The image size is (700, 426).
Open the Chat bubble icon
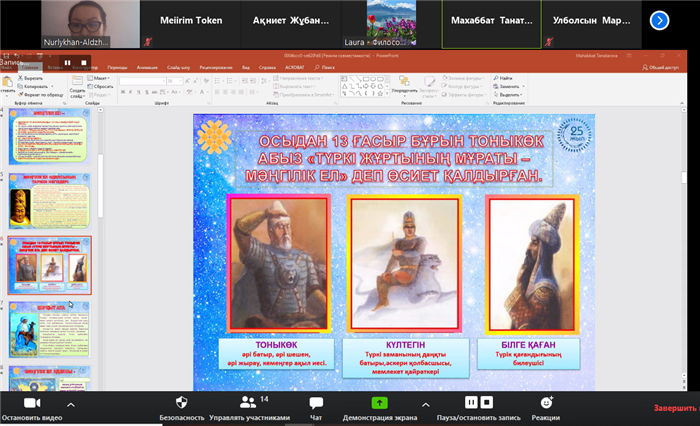316,401
